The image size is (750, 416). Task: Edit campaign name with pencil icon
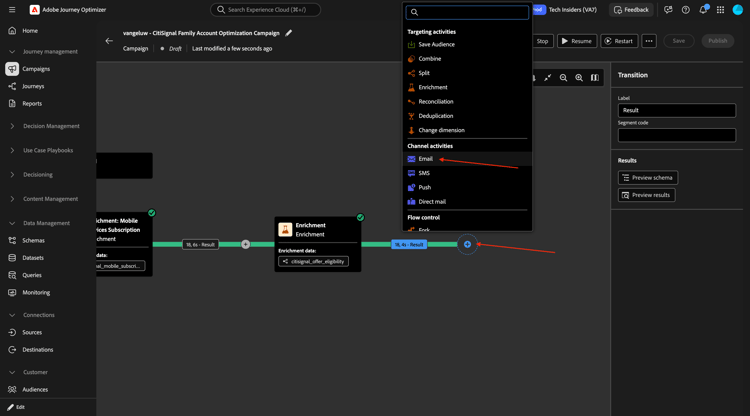[288, 33]
